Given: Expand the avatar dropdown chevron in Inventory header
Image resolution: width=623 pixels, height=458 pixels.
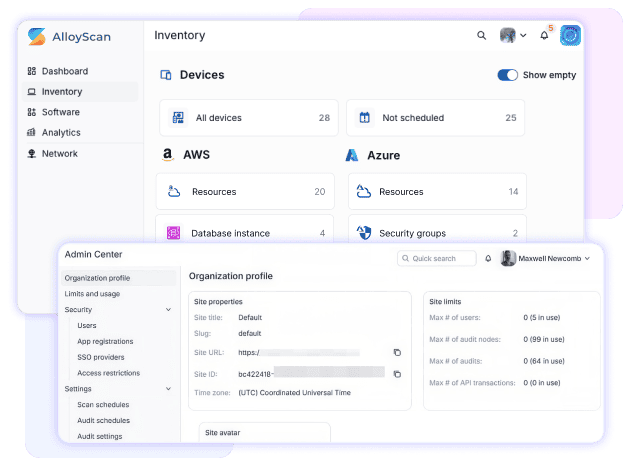Looking at the screenshot, I should [523, 35].
